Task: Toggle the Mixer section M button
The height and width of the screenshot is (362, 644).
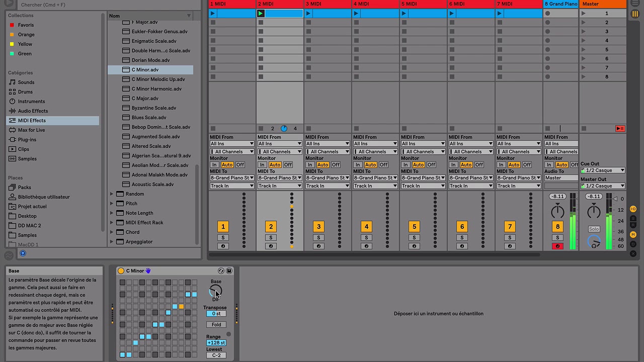Action: pos(633,235)
